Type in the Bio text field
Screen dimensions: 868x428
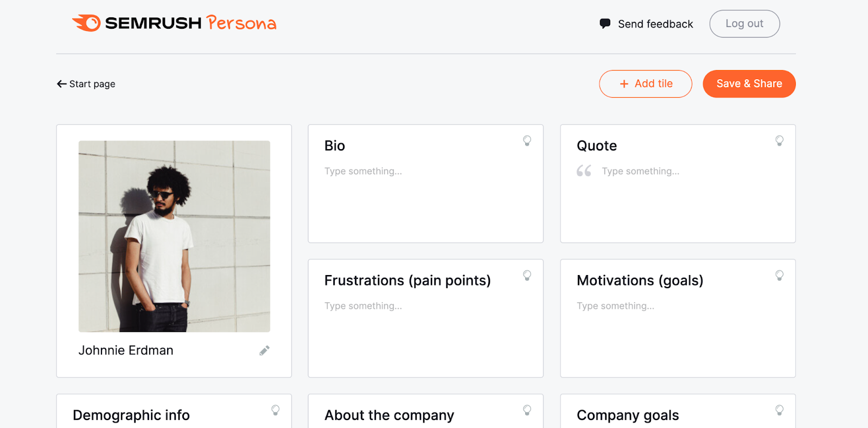click(363, 171)
